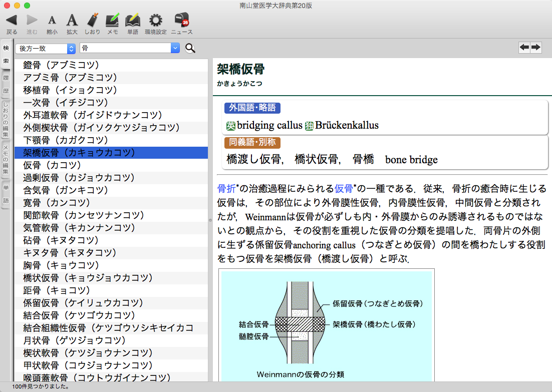Open the メモ memo tool
This screenshot has height=392, width=552.
(x=112, y=21)
